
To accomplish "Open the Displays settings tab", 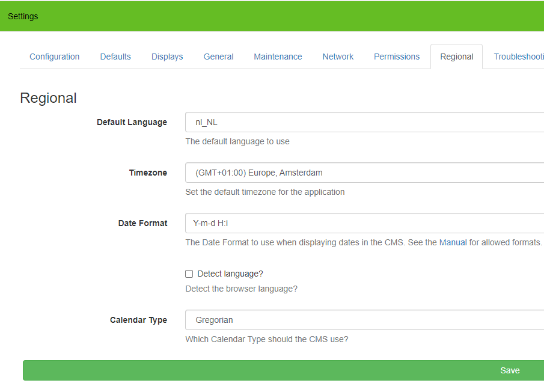I will (x=167, y=57).
